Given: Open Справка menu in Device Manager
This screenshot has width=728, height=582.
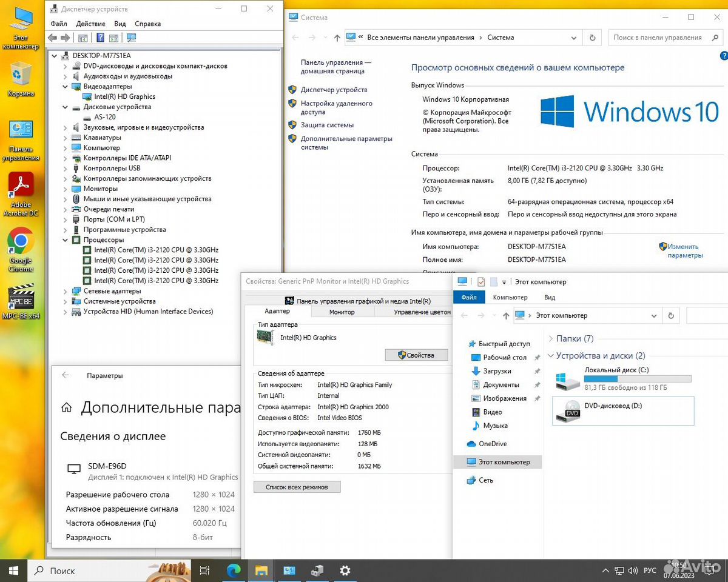Looking at the screenshot, I should tap(148, 24).
